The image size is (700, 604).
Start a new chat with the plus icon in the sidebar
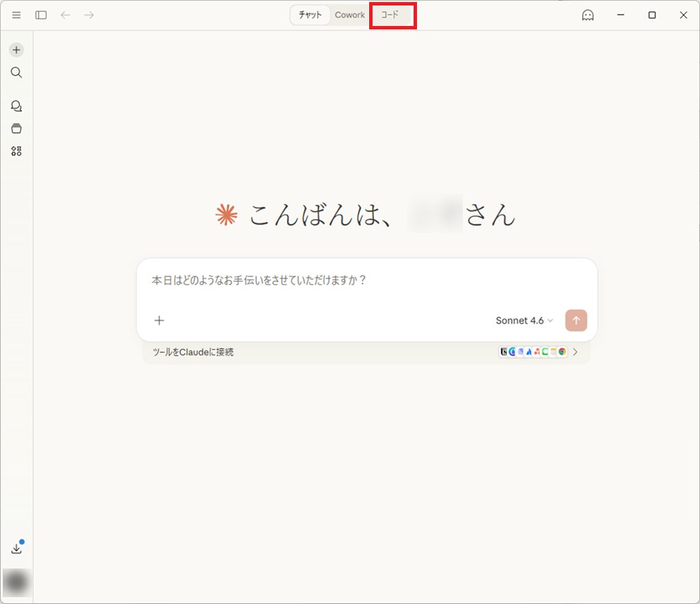[x=16, y=50]
